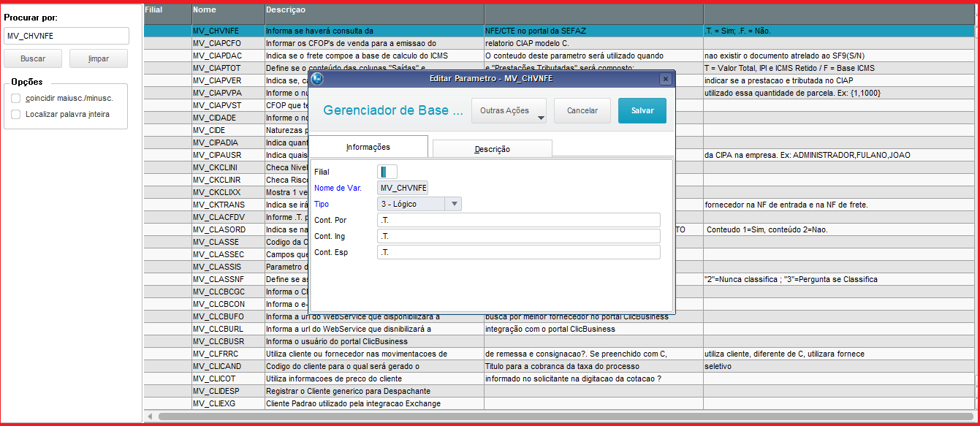Select the MV_CIDE row
This screenshot has width=980, height=426.
(x=559, y=130)
